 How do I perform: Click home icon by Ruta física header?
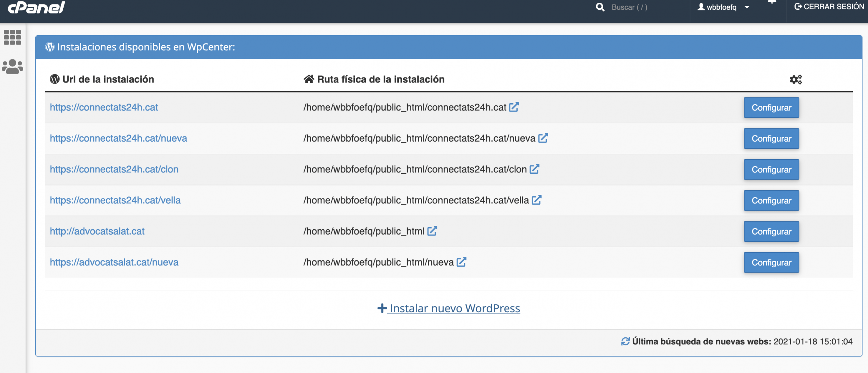[309, 79]
